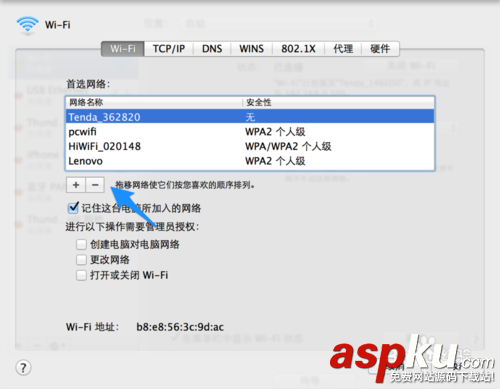Enable the 更改网络 checkbox

(81, 260)
